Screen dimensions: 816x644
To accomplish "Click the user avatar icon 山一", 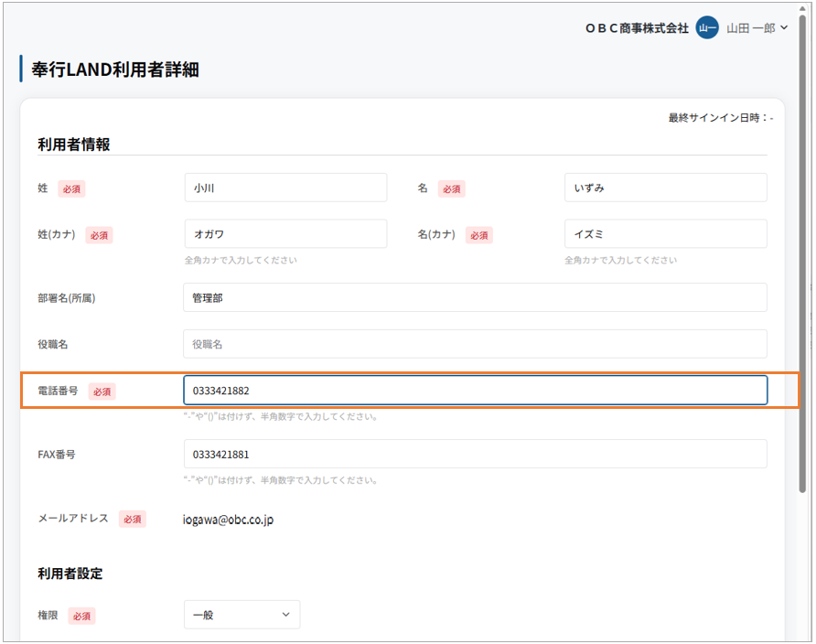I will [x=707, y=28].
